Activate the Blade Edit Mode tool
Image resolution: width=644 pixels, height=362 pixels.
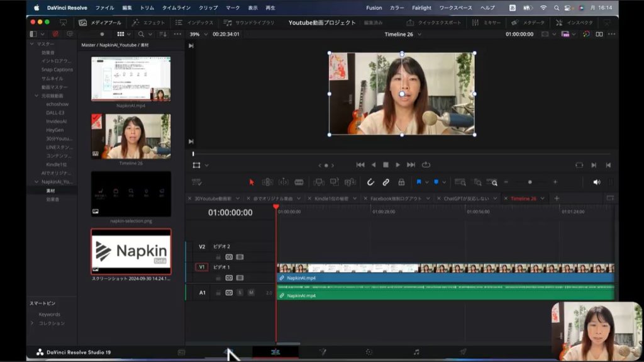[299, 182]
